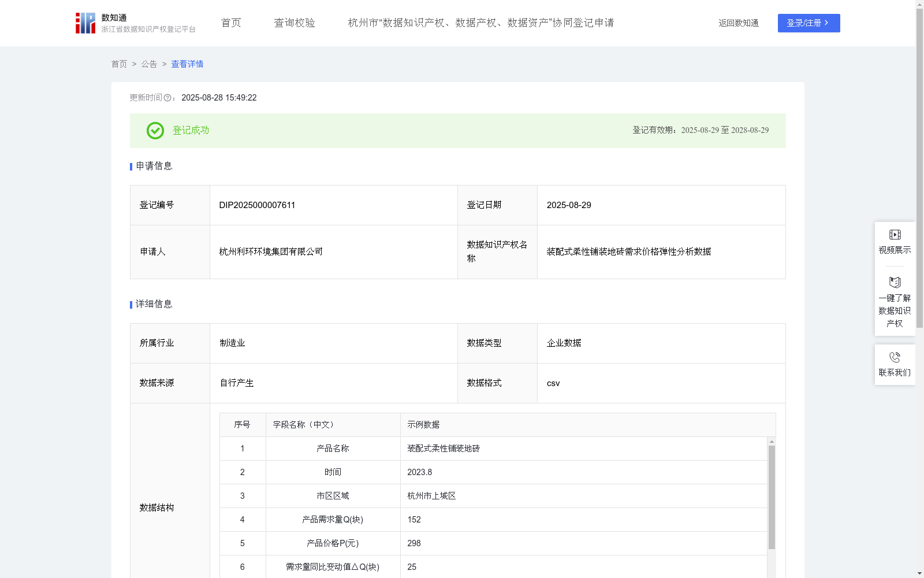Click the 字段名称（中文） column header
The height and width of the screenshot is (578, 924).
[x=333, y=425]
